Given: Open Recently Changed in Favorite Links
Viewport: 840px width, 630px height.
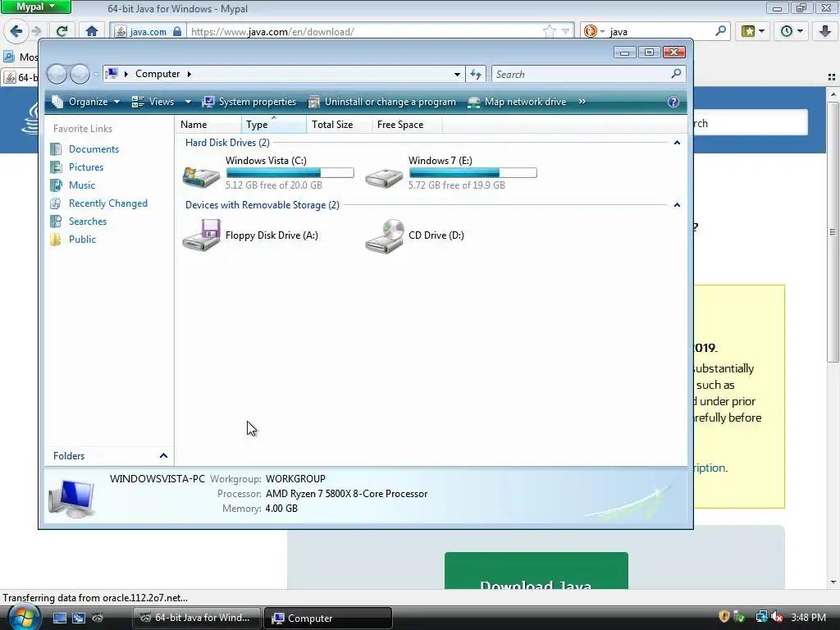Looking at the screenshot, I should point(107,203).
